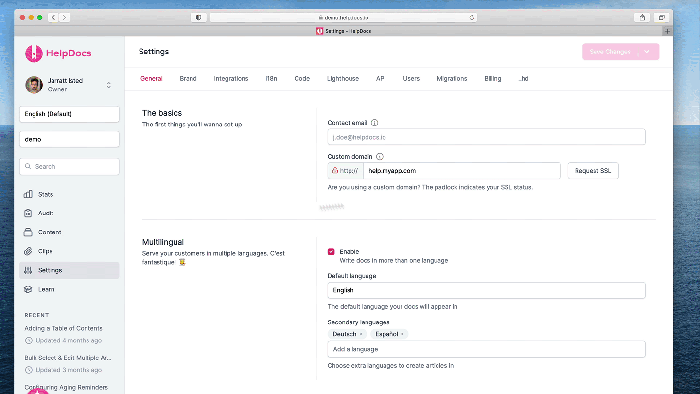Open the Add a language dropdown

click(486, 349)
